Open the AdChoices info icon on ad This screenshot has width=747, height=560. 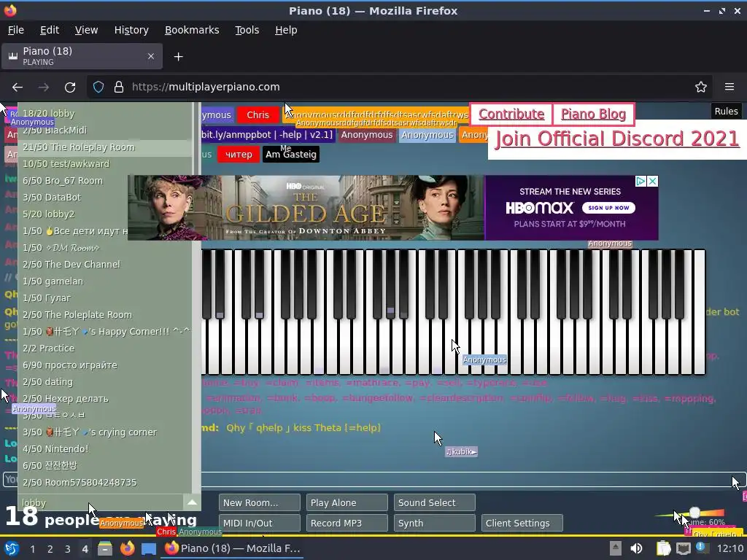click(x=641, y=182)
